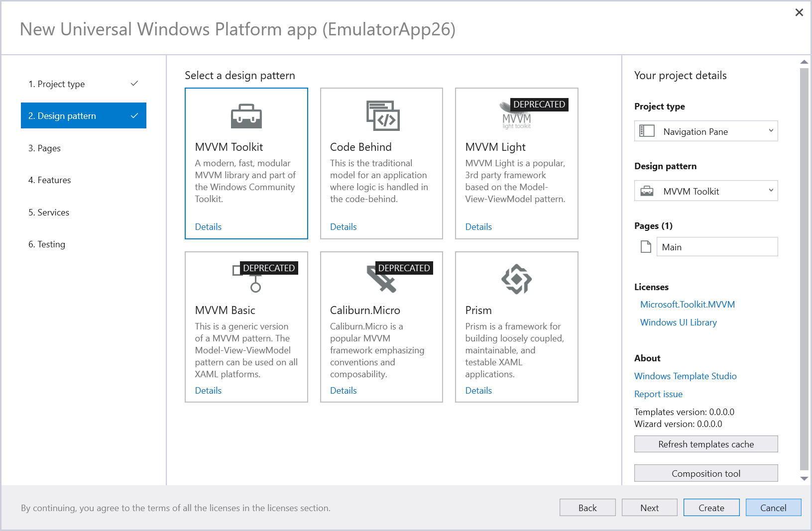The image size is (812, 531).
Task: Close the wizard with the X button
Action: coord(799,12)
